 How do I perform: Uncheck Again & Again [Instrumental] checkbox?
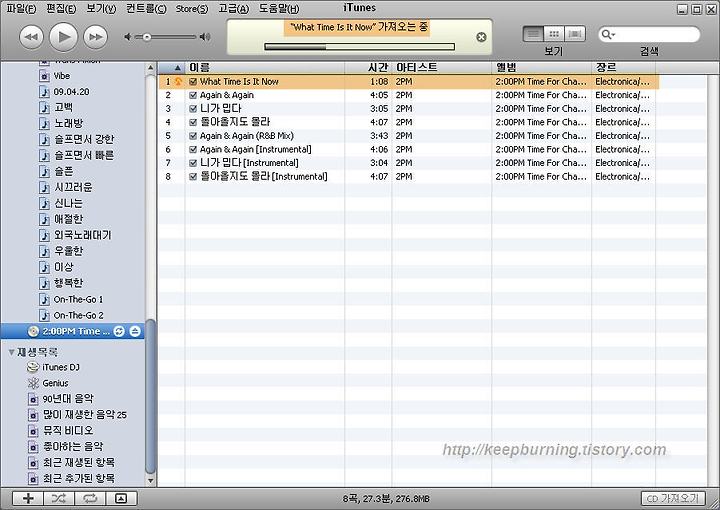[193, 150]
